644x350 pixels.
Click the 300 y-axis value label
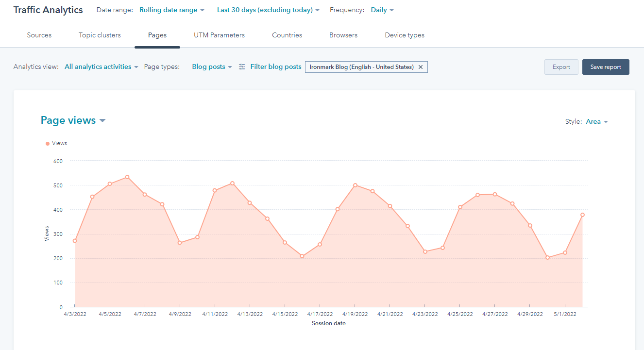click(x=58, y=234)
